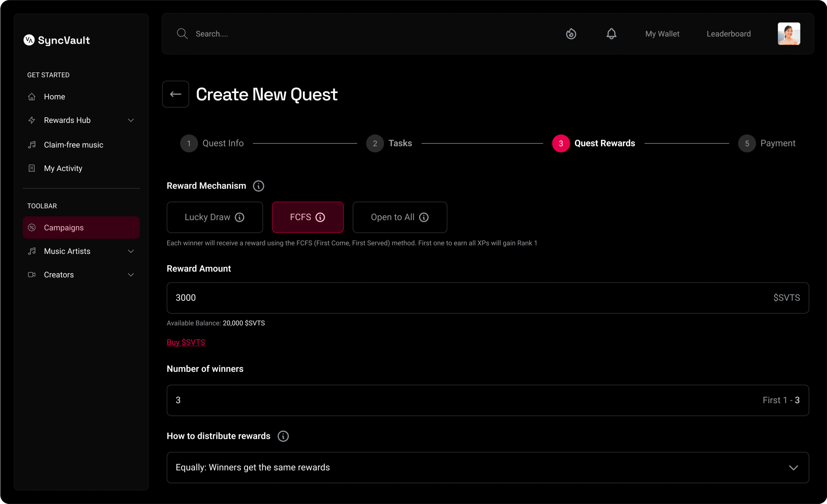Click info icon beside How to distribute rewards

(x=283, y=436)
